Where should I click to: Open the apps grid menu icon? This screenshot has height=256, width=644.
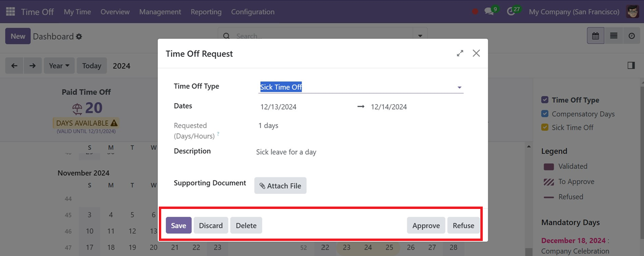(10, 12)
